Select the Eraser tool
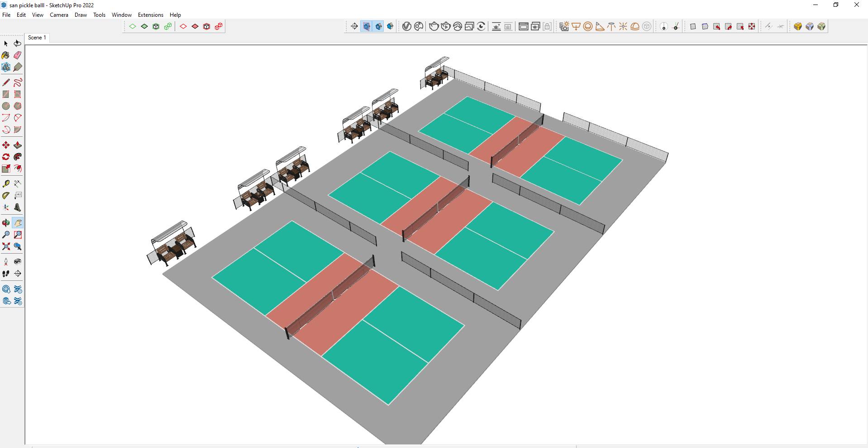This screenshot has height=448, width=868. 18,55
